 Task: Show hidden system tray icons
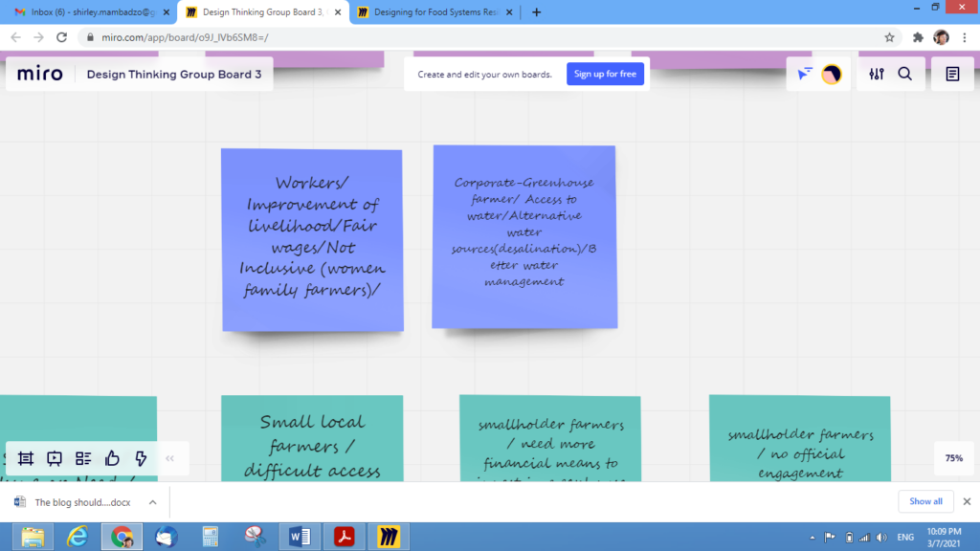(x=813, y=538)
